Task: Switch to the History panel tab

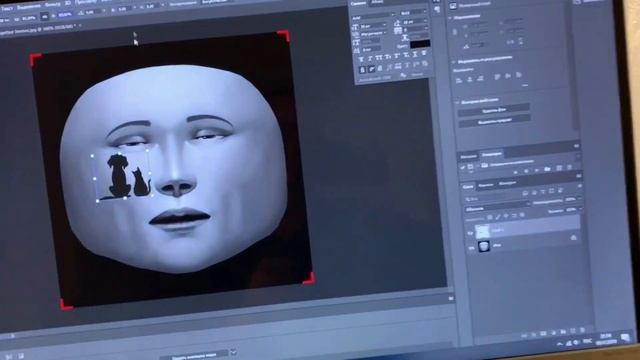Action: pyautogui.click(x=468, y=156)
